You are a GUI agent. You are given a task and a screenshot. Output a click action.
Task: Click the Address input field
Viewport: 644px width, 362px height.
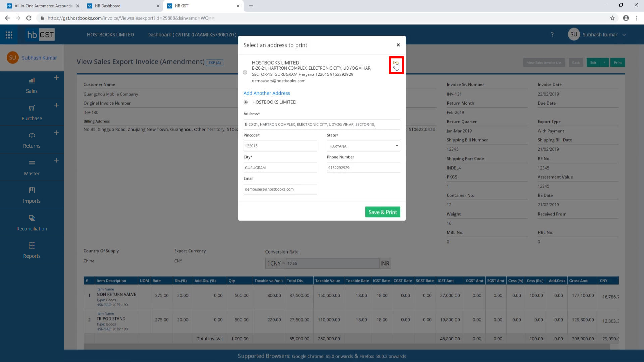pyautogui.click(x=322, y=124)
